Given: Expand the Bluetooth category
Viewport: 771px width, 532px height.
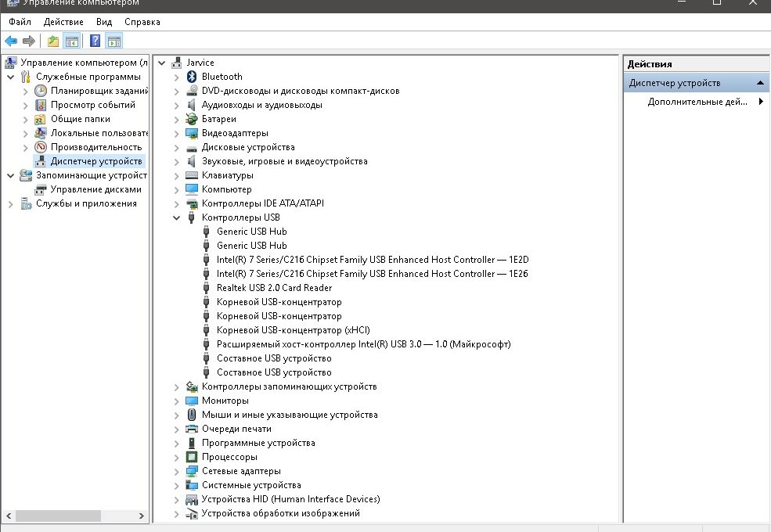Looking at the screenshot, I should point(177,77).
